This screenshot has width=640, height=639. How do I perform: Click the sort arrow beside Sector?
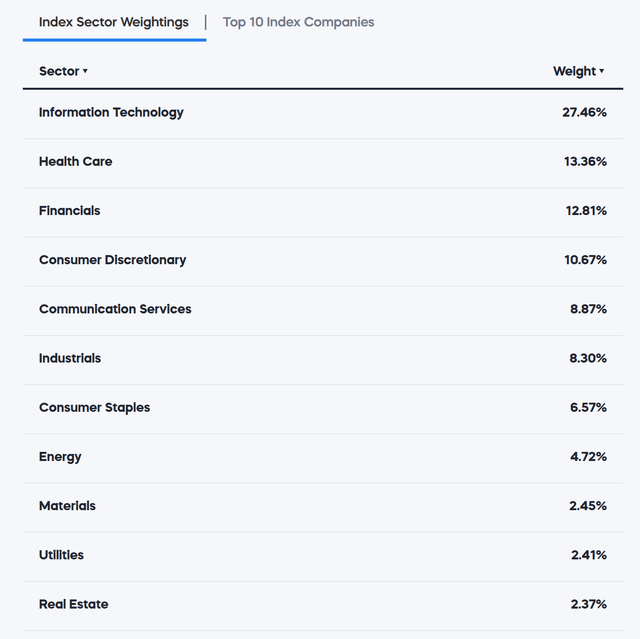[85, 72]
